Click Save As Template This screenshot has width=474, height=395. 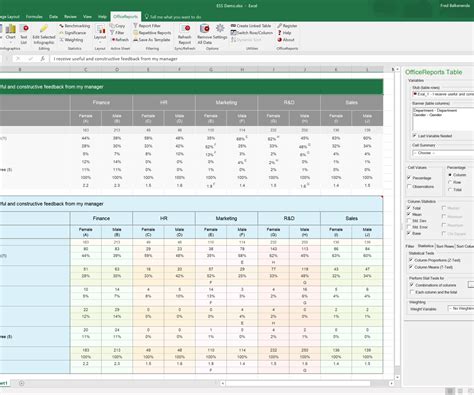pyautogui.click(x=152, y=40)
